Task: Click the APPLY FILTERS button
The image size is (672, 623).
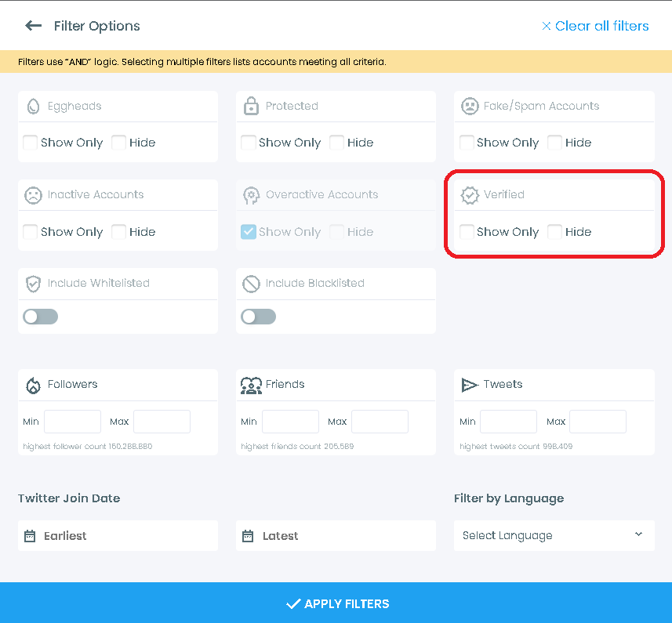Action: point(336,603)
